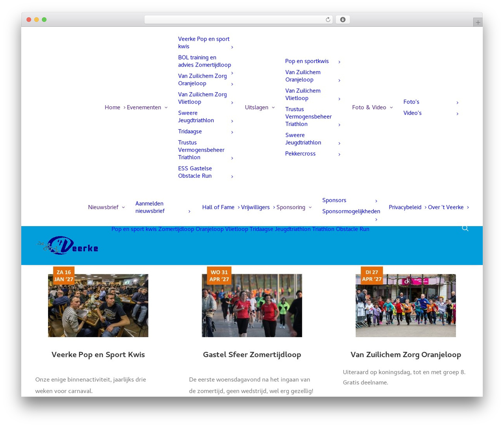Open Sweere Jeugdtriathlon under Evenementen
The height and width of the screenshot is (427, 504).
196,117
